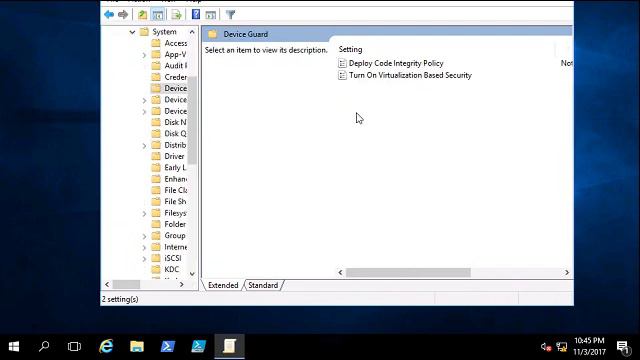Select Turn On Virtualization Based Security setting
The image size is (640, 360).
[x=410, y=75]
